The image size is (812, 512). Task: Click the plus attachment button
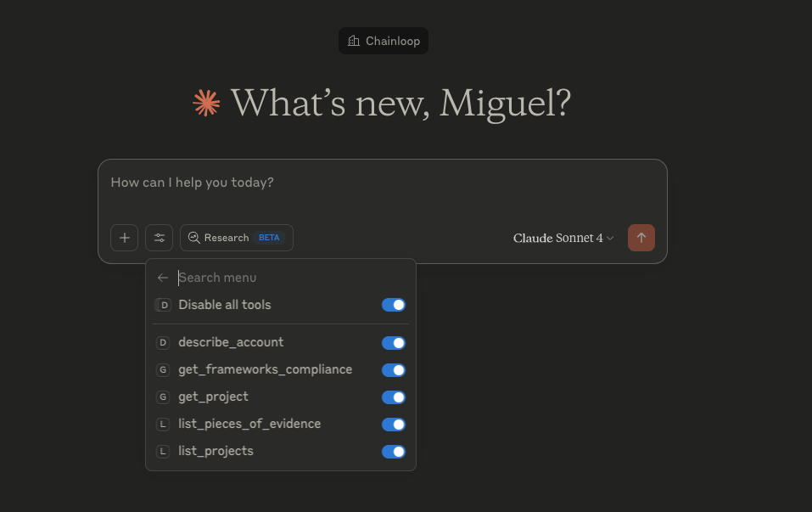tap(124, 238)
